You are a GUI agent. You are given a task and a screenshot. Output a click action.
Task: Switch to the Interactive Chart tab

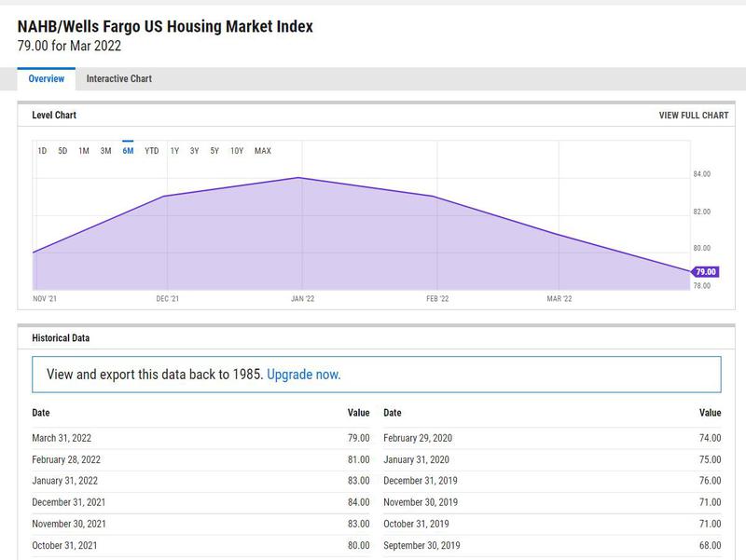(118, 79)
